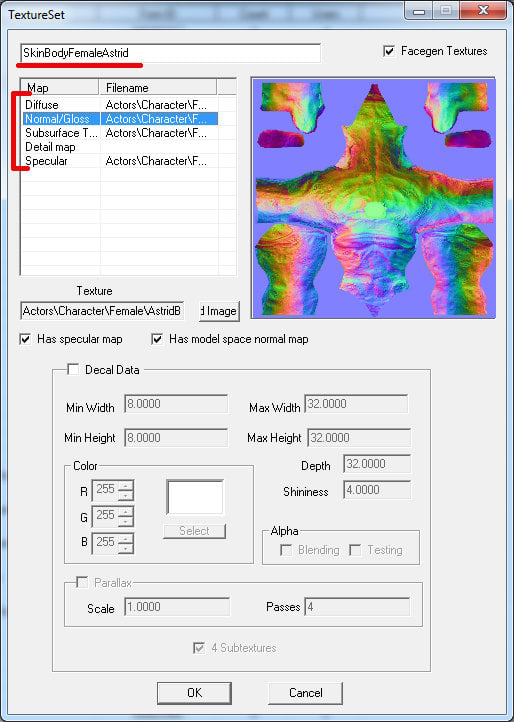Toggle the Alpha Testing checkbox
The height and width of the screenshot is (722, 514).
tap(355, 550)
